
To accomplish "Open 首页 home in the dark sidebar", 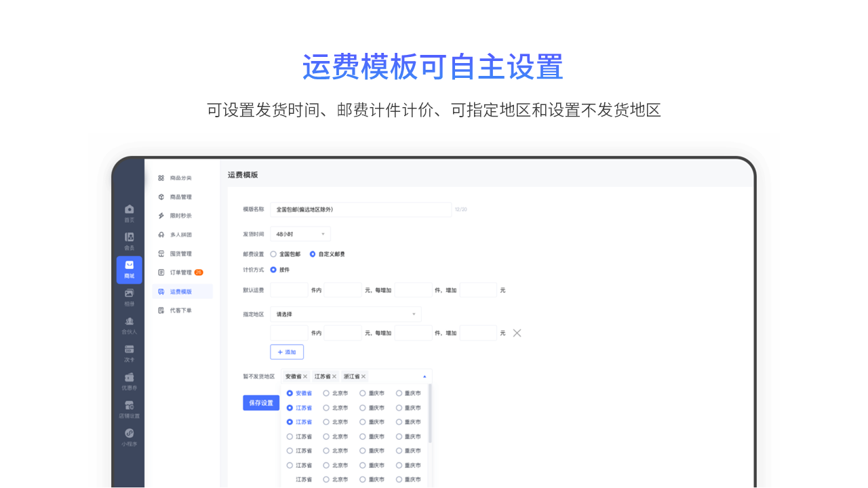I will pos(129,213).
